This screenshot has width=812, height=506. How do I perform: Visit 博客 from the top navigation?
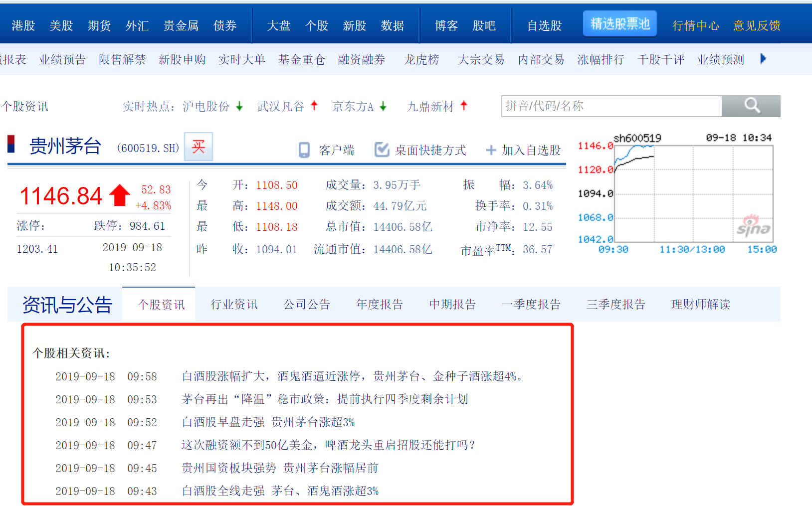pos(446,25)
